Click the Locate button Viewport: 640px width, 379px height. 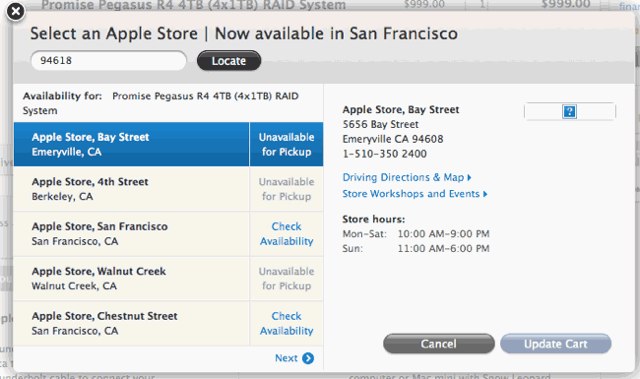pos(229,61)
